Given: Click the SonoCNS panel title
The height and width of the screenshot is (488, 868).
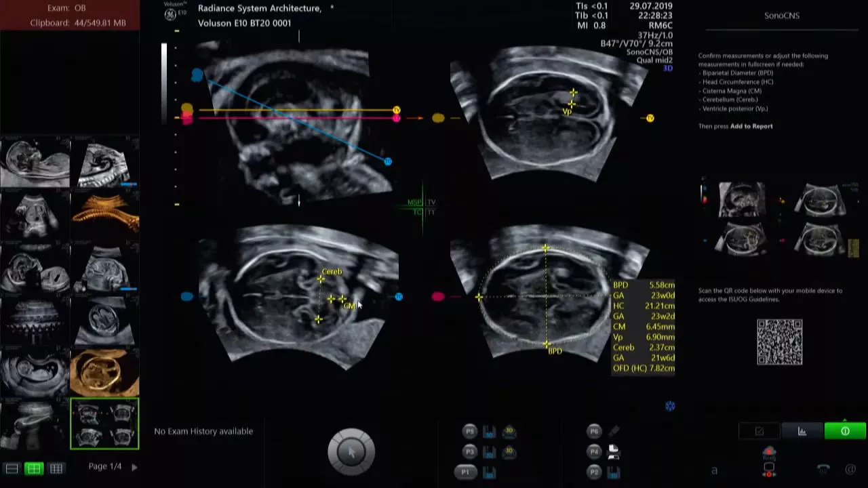Looking at the screenshot, I should click(x=782, y=16).
